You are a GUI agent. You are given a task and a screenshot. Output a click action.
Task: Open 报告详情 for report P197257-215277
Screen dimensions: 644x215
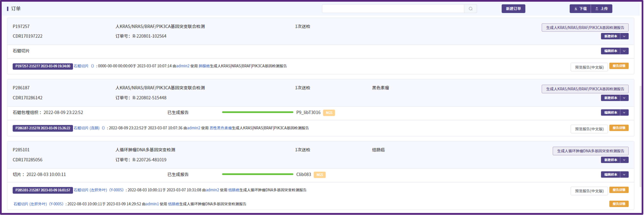pyautogui.click(x=618, y=66)
